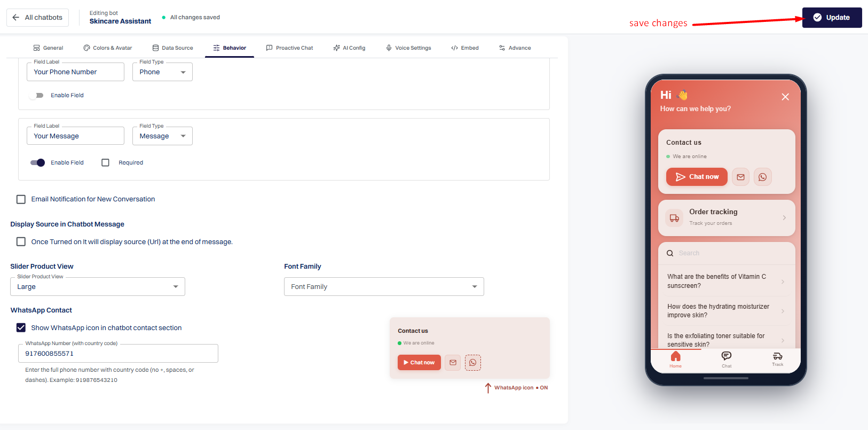Click the dashed WhatsApp icon in Contact us sample

pos(473,363)
